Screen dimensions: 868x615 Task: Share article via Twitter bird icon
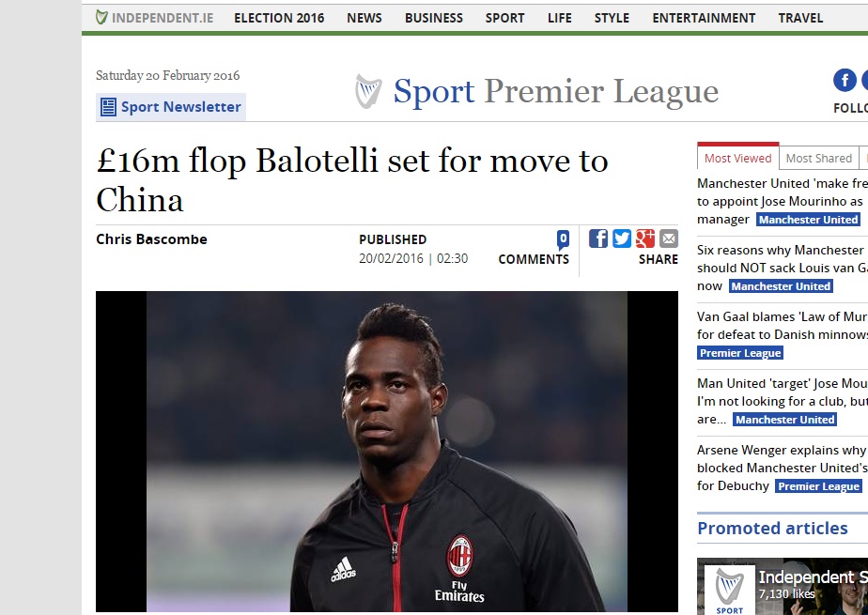click(621, 238)
